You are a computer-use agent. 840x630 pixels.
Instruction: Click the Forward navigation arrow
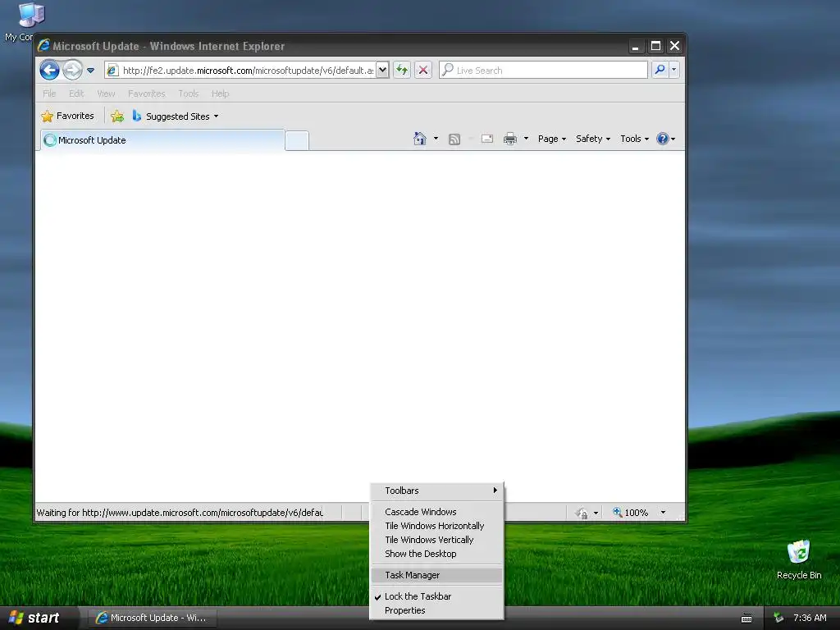(x=72, y=71)
